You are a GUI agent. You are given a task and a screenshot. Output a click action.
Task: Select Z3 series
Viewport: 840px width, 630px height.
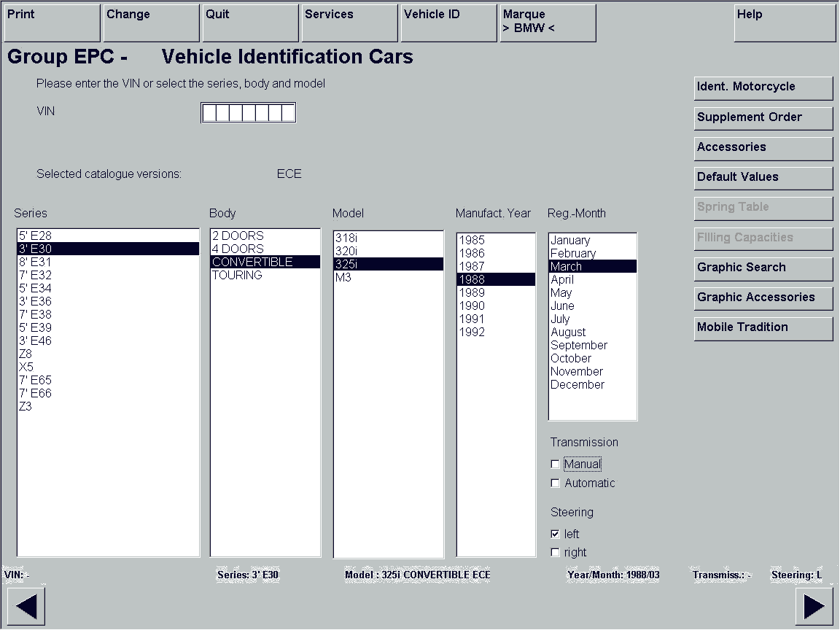coord(108,406)
